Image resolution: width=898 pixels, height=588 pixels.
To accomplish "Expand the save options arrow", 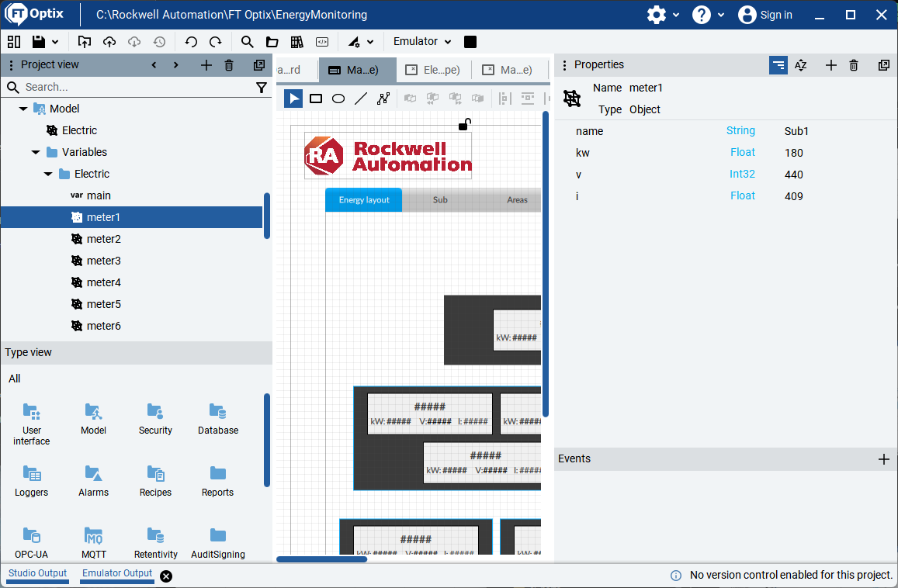I will click(x=55, y=42).
